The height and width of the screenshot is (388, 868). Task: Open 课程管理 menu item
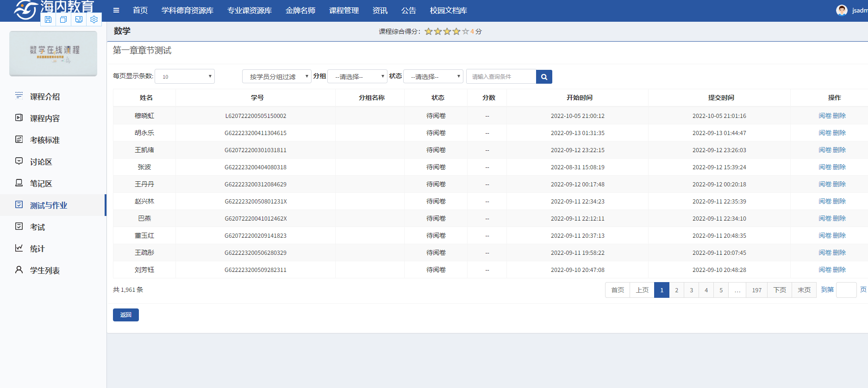click(x=344, y=10)
